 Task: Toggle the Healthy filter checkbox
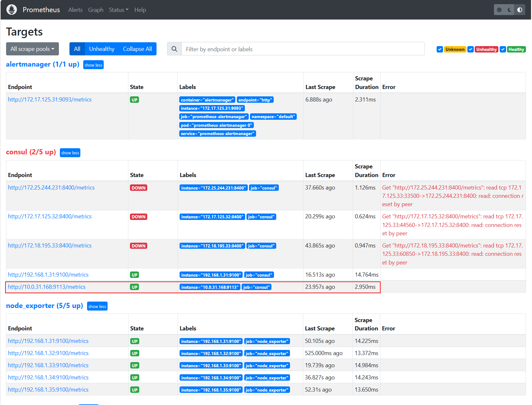(503, 49)
